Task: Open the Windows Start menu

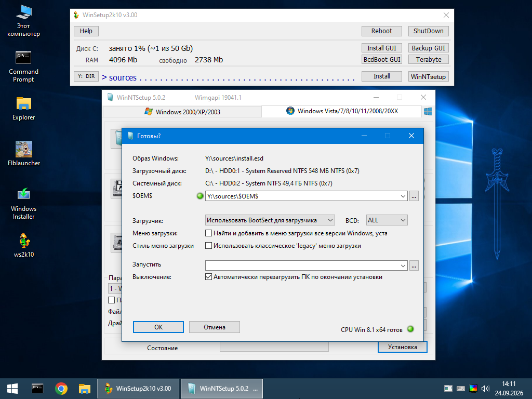Action: coord(12,389)
